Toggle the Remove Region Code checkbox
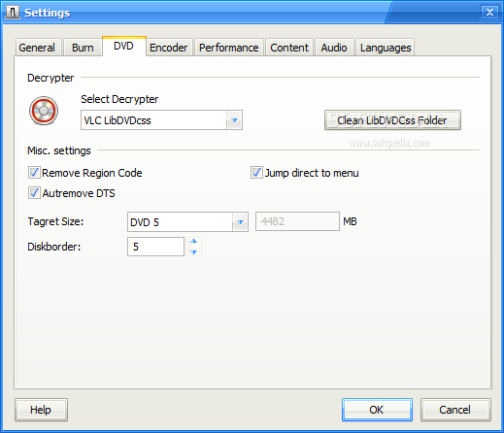 click(x=34, y=173)
